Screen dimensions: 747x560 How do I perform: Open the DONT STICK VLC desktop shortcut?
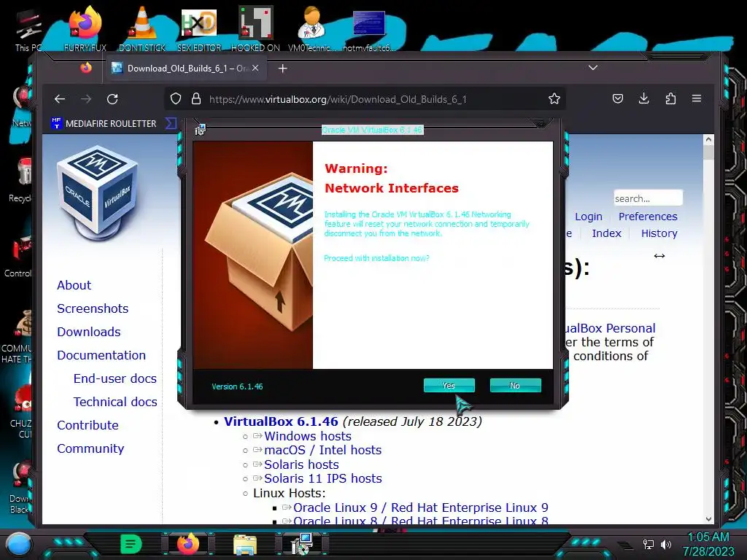pyautogui.click(x=142, y=28)
